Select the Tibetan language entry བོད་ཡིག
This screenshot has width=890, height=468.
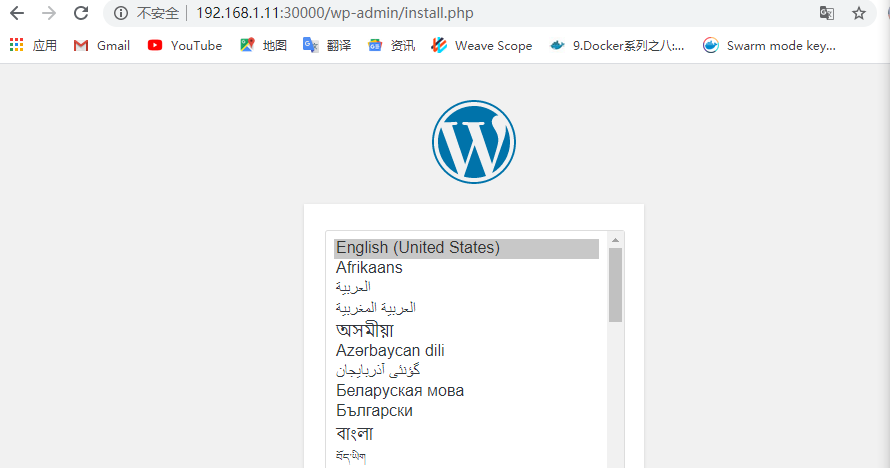point(466,456)
